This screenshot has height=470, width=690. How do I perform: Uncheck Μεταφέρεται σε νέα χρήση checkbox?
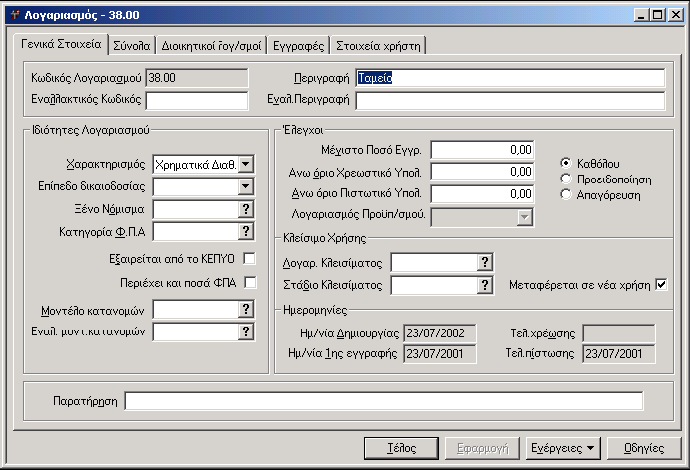point(661,285)
